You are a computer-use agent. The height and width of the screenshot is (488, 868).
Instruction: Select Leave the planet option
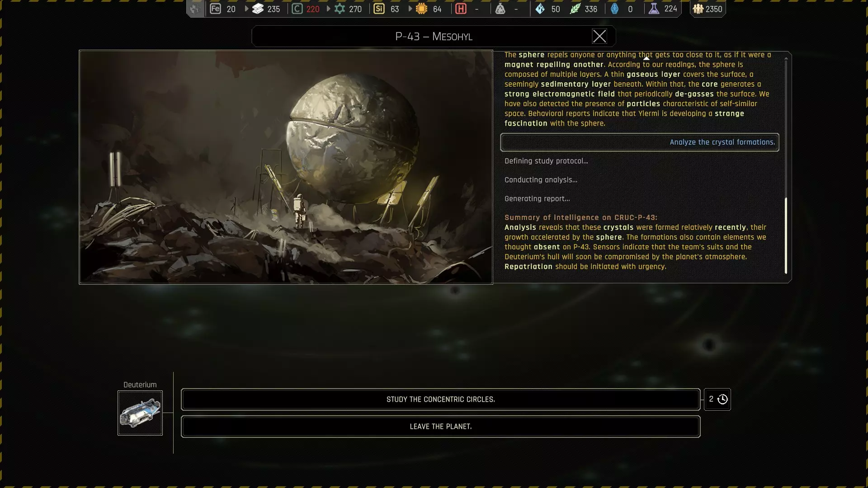pyautogui.click(x=440, y=427)
